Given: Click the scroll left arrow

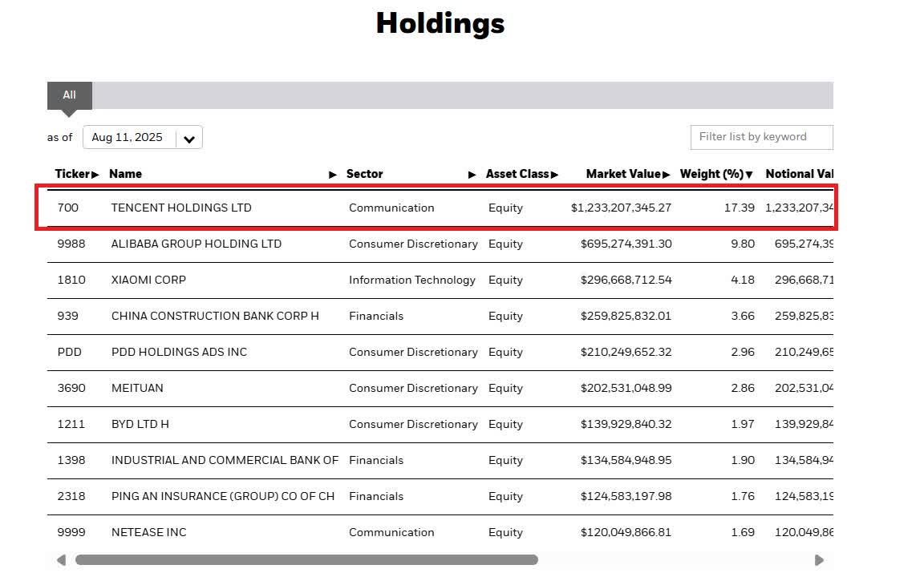Looking at the screenshot, I should [61, 560].
